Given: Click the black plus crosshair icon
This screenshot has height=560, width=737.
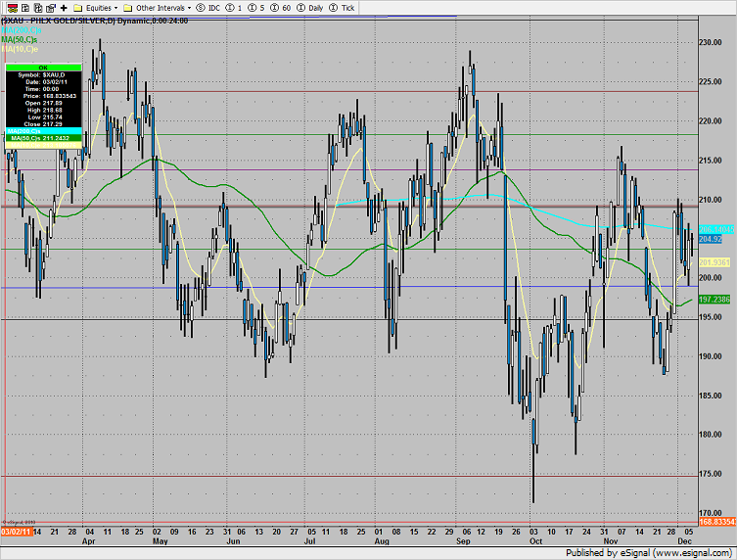Looking at the screenshot, I should [x=64, y=7].
